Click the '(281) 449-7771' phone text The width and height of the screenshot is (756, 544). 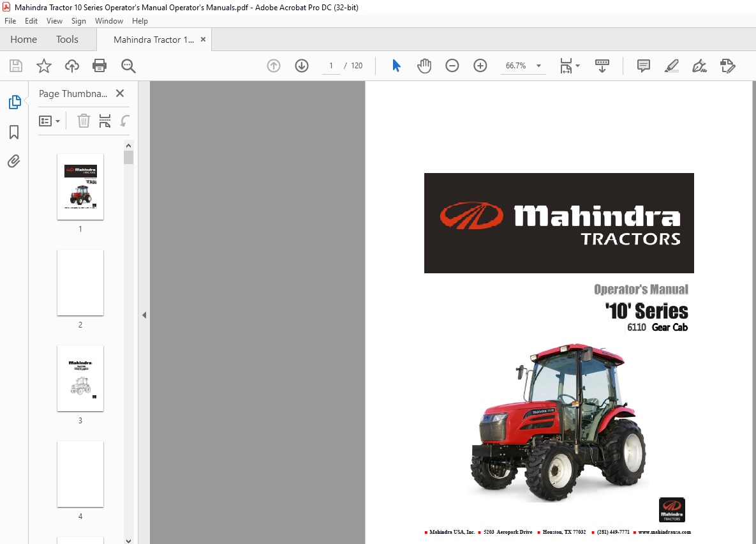click(x=613, y=532)
